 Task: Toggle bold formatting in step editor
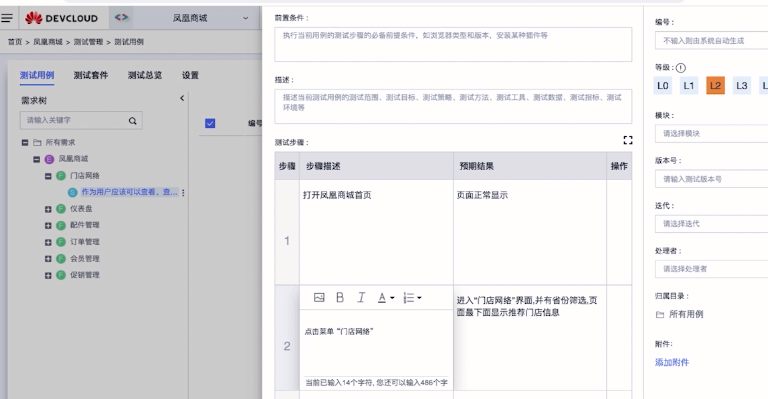(x=340, y=298)
